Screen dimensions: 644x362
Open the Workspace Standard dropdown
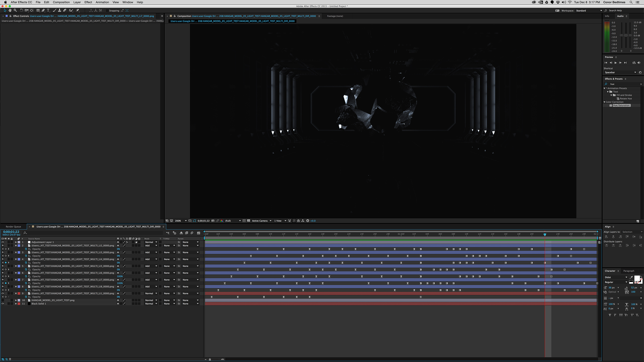pyautogui.click(x=589, y=11)
